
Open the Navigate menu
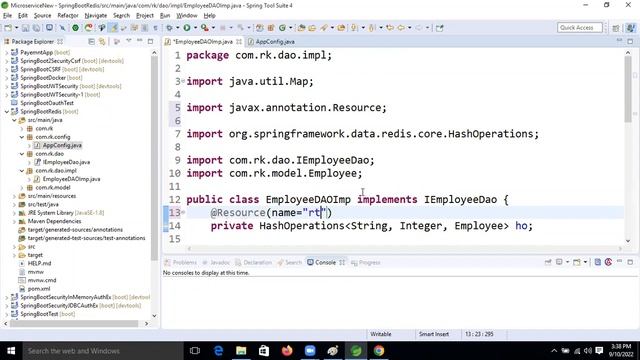tap(96, 16)
